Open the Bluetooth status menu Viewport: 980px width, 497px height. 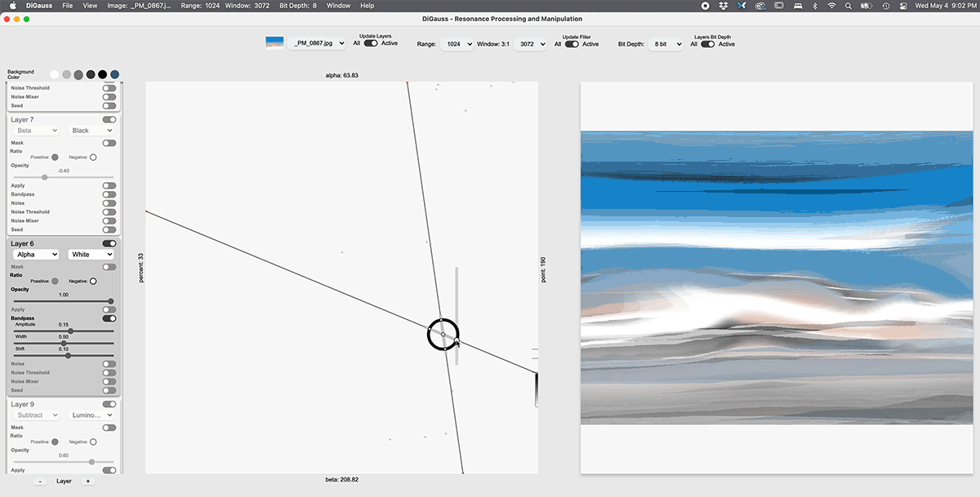(x=815, y=6)
